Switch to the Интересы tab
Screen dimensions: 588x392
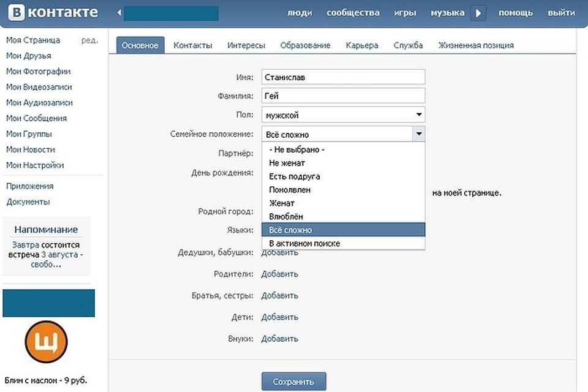click(246, 45)
